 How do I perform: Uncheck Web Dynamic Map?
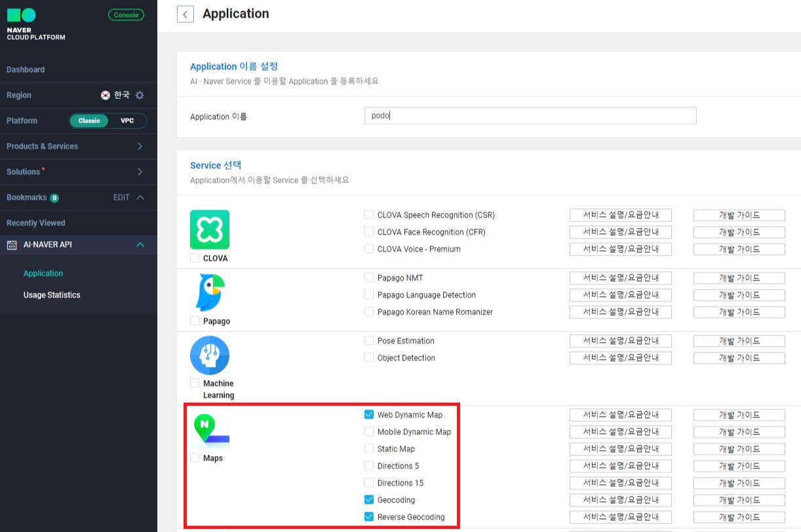pos(369,415)
